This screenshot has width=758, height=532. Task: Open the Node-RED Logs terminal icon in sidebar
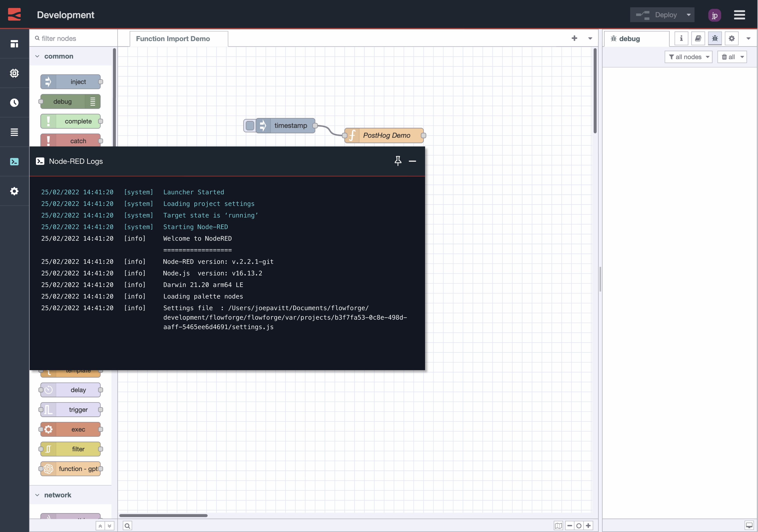(14, 161)
